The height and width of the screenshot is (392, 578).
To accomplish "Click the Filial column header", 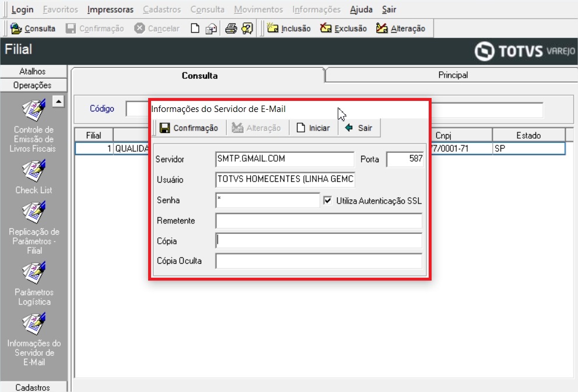I will (94, 135).
